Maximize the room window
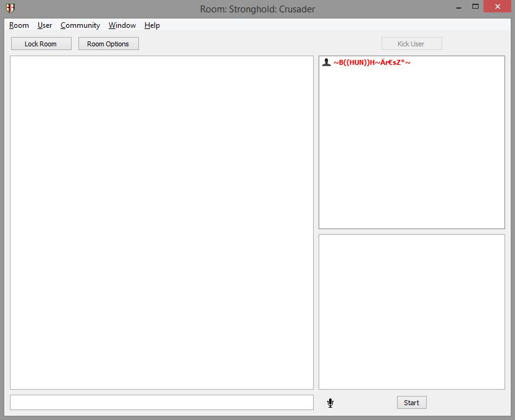Viewport: 515px width, 420px height. click(475, 6)
